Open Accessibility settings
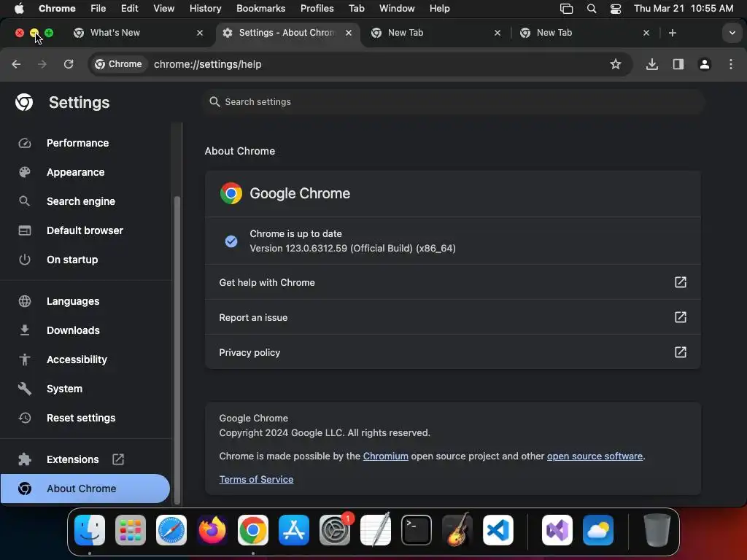 click(x=77, y=359)
